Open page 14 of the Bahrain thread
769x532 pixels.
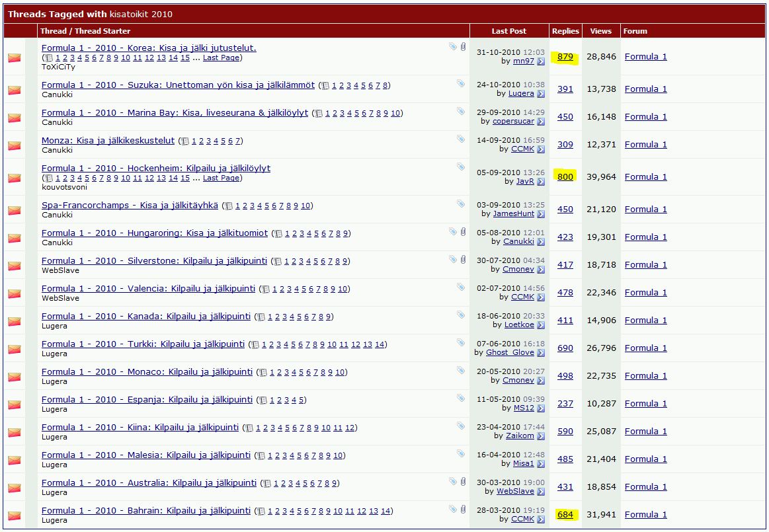(386, 511)
